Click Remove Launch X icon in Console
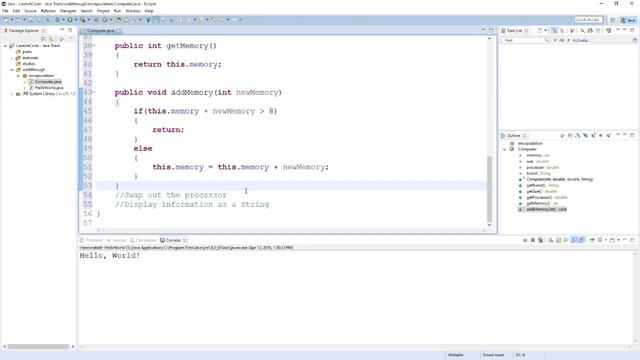The image size is (640, 360). 533,240
